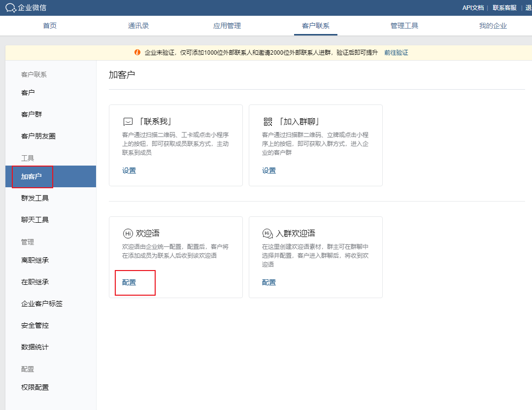Screen dimensions: 532x410
Task: Click the envelope icon on 「联系我」 card
Action: [128, 121]
